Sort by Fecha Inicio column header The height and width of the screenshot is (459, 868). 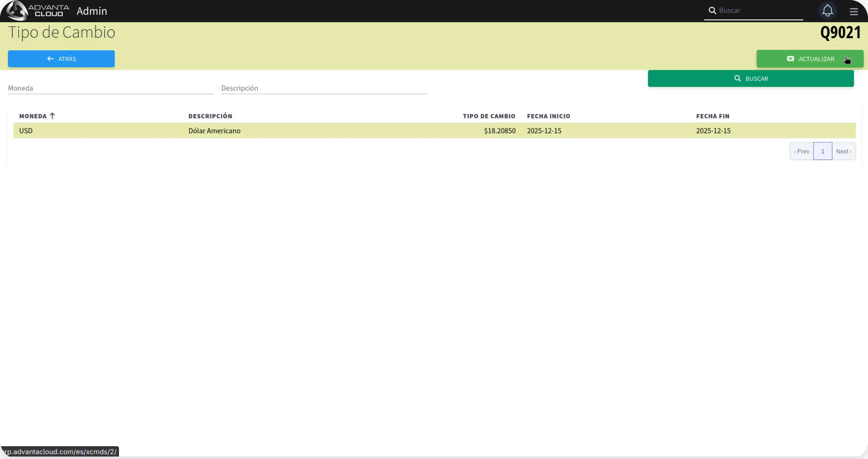548,116
